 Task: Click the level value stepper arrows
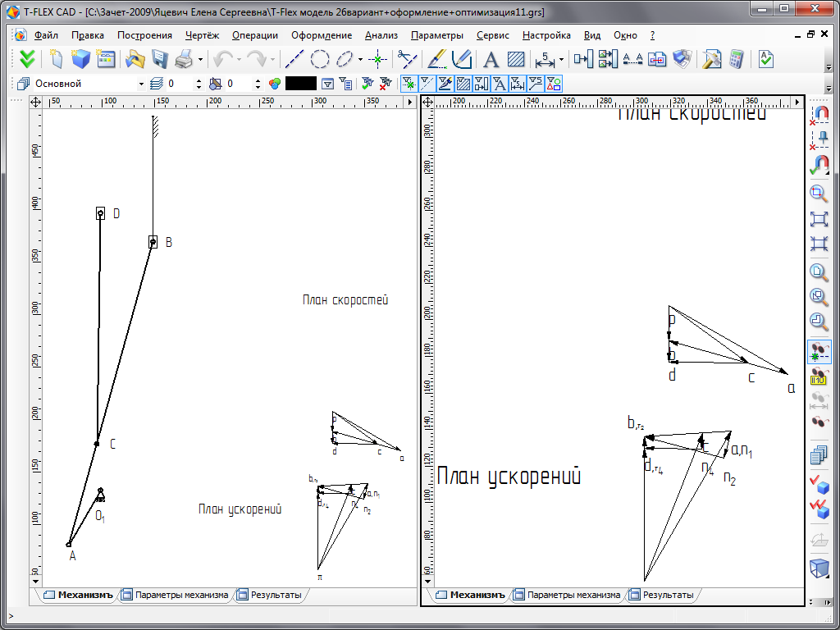point(199,84)
